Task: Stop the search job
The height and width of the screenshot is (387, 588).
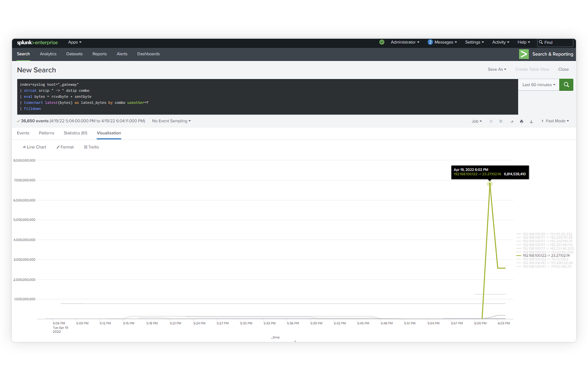Action: 501,121
